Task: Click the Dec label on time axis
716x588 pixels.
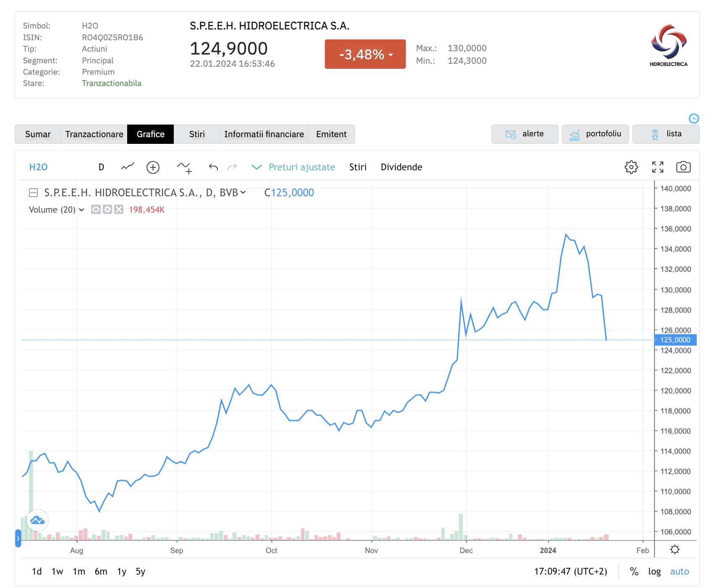Action: point(466,550)
